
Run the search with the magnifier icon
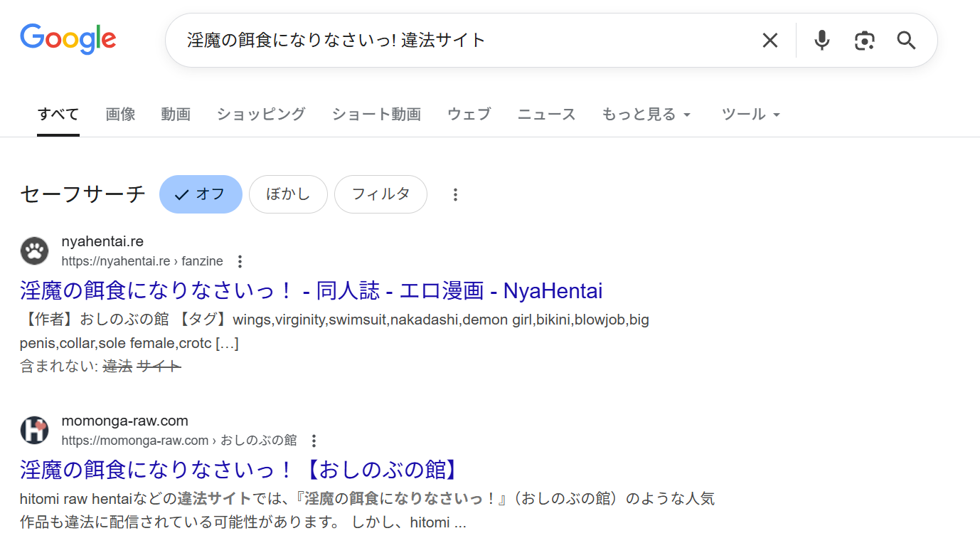[906, 41]
